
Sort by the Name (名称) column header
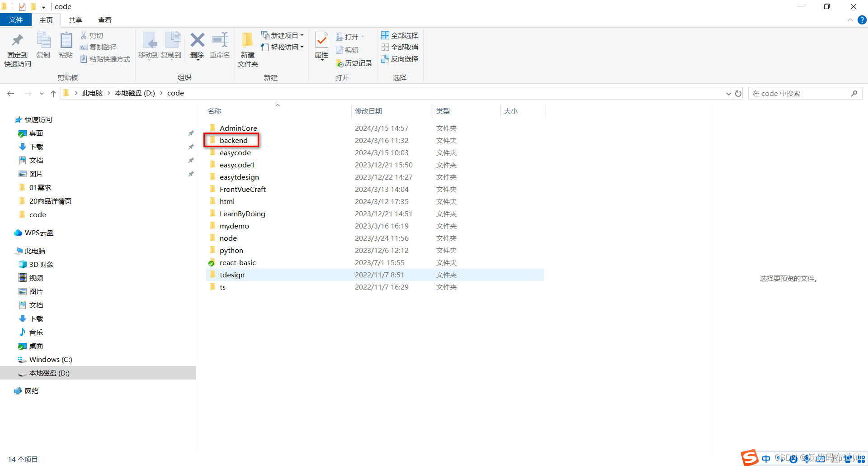214,111
